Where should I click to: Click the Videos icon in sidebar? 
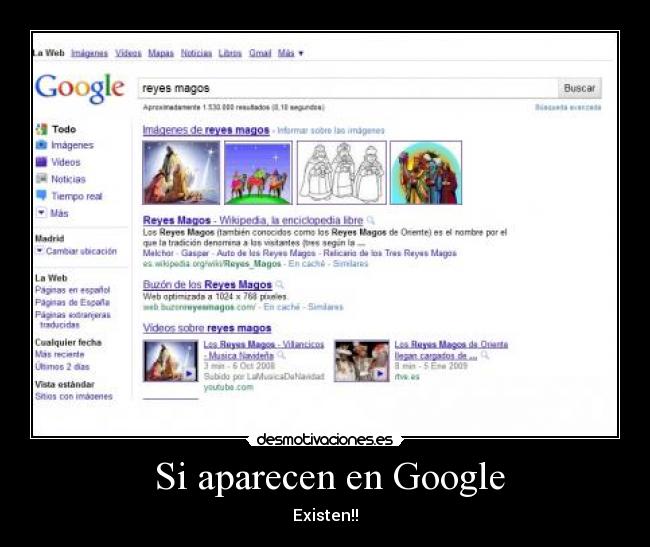coord(41,162)
